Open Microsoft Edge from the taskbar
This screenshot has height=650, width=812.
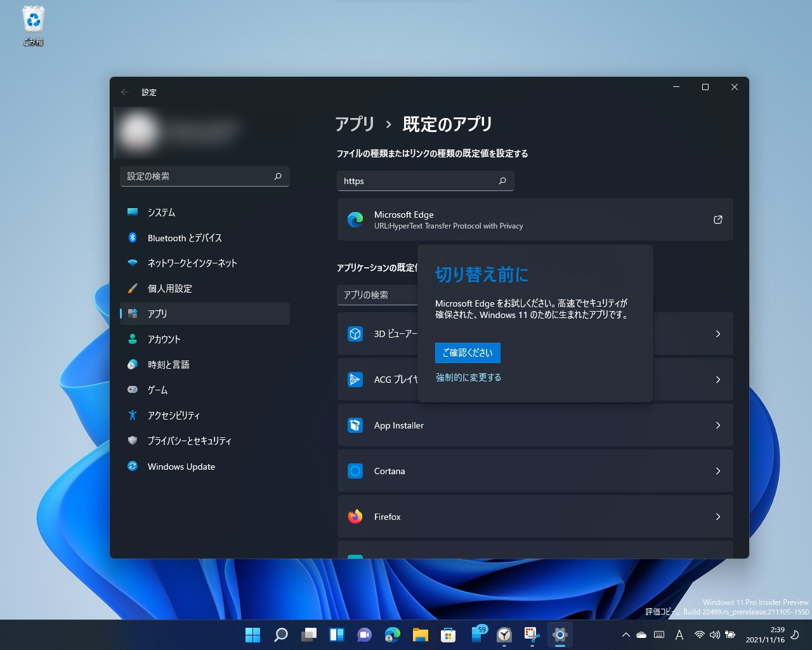(392, 634)
